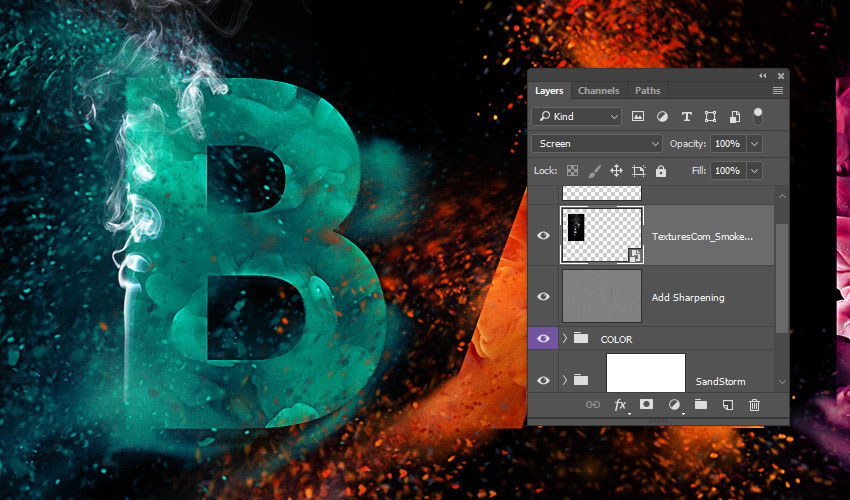Screen dimensions: 850x500
Task: Toggle SandStorm group visibility
Action: (543, 380)
